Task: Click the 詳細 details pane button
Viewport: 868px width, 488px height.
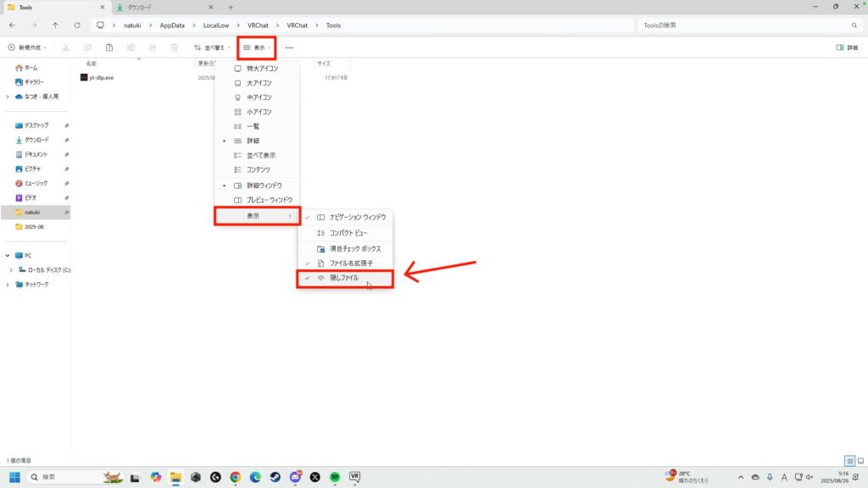Action: 847,47
